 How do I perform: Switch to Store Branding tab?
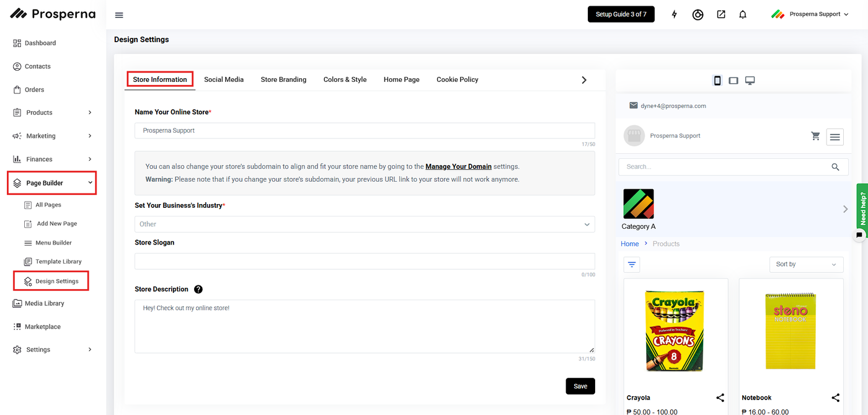pos(283,79)
